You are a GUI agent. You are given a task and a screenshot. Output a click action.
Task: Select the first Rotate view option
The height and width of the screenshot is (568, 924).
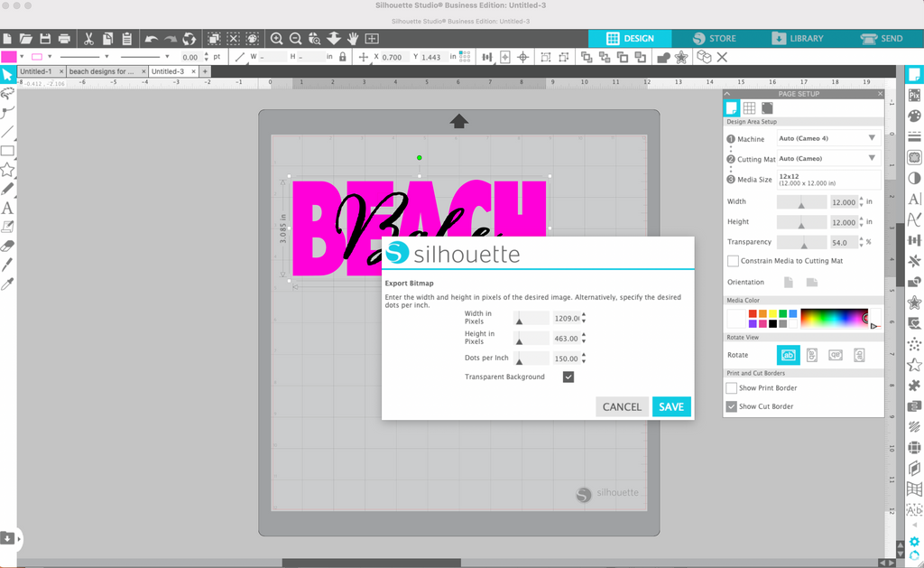(789, 355)
